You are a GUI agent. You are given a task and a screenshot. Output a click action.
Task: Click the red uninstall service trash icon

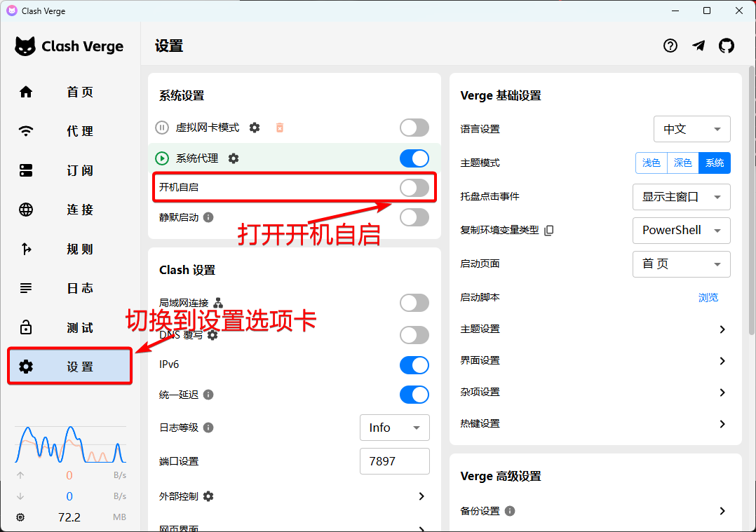tap(280, 128)
